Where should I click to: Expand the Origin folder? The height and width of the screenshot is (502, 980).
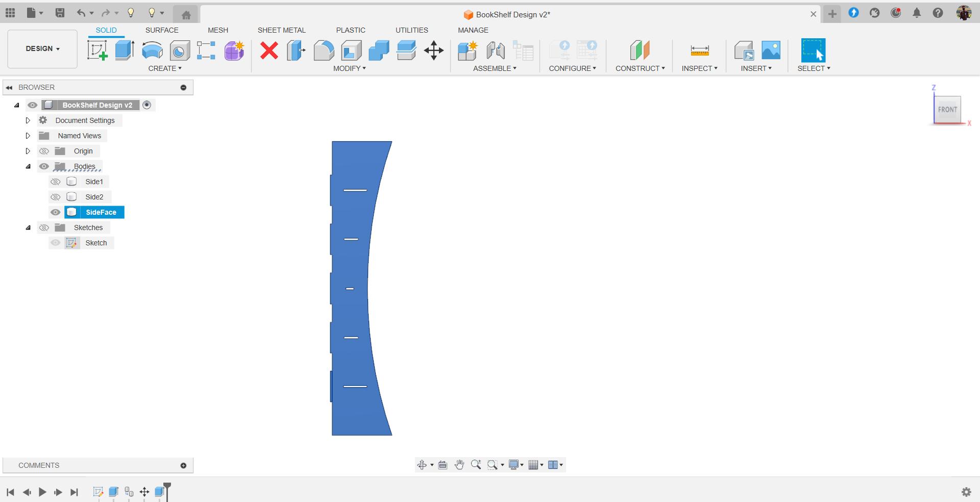(28, 151)
